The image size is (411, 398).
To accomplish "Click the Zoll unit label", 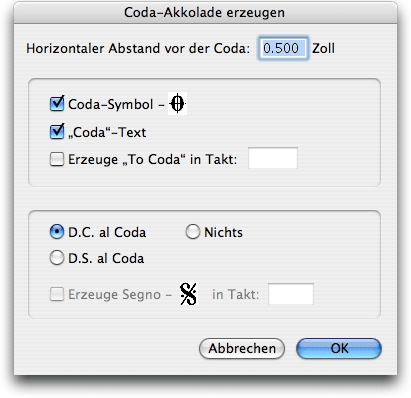I will [323, 49].
